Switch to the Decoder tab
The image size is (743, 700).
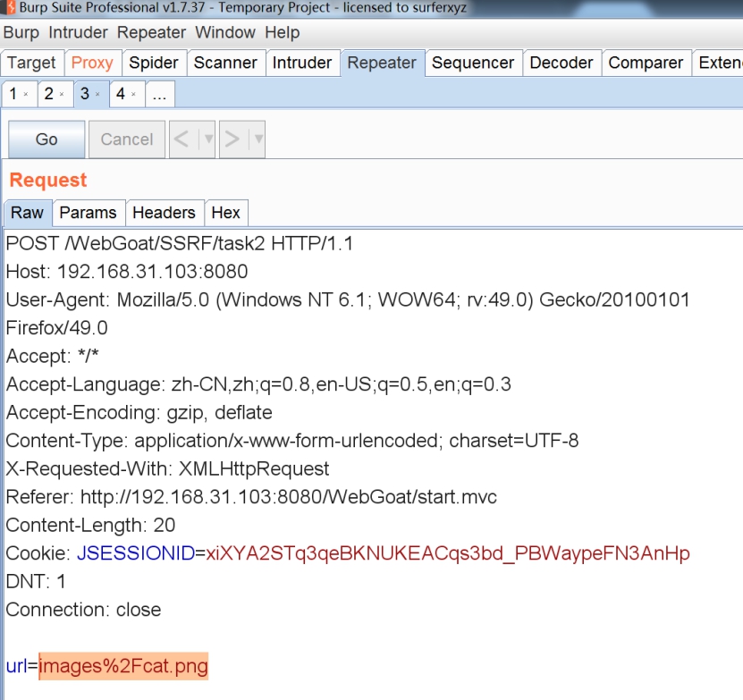pos(561,63)
